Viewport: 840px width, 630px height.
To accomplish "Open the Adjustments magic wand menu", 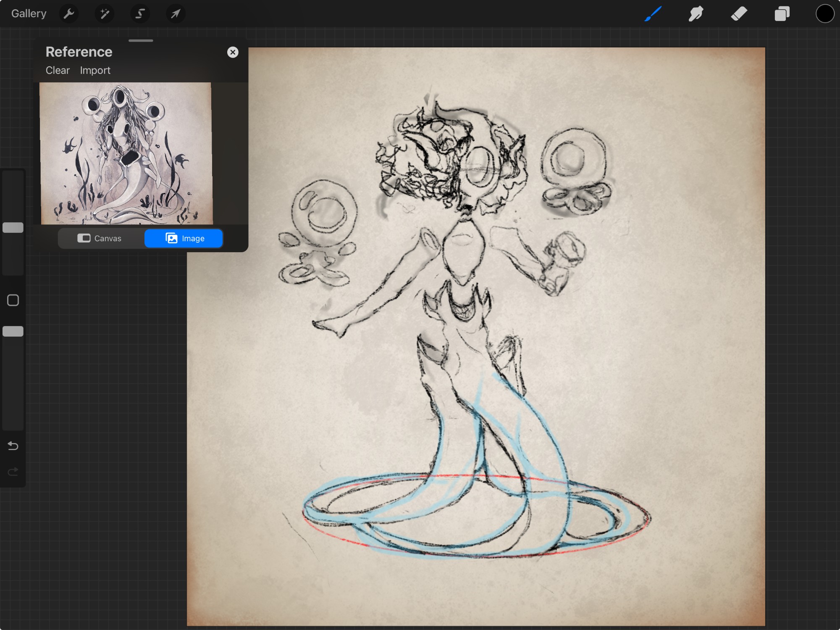I will (x=104, y=14).
